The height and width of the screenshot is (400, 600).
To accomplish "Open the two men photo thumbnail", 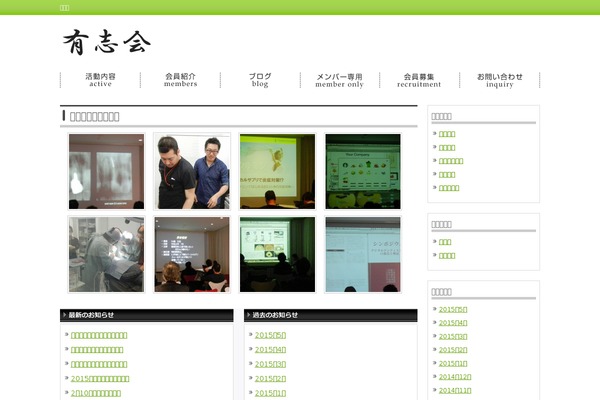I will coord(192,171).
